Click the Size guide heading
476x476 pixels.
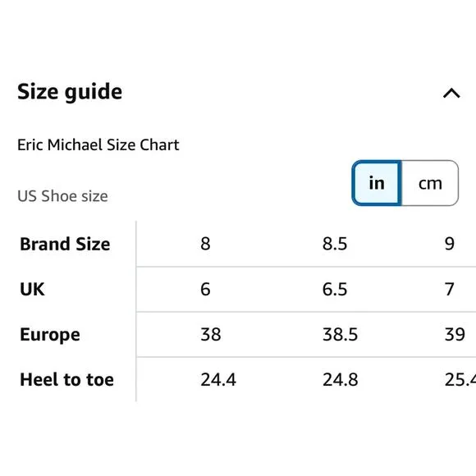tap(70, 92)
